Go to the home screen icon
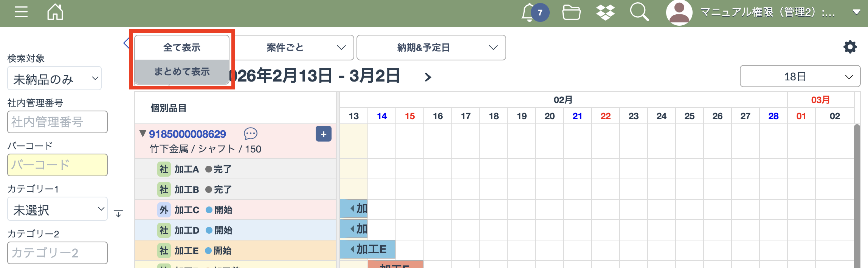This screenshot has width=868, height=268. point(55,12)
